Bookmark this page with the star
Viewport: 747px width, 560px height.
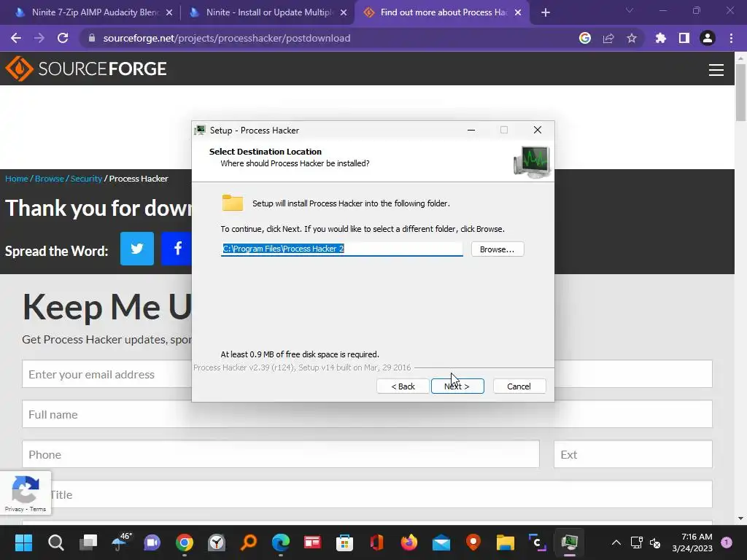tap(632, 38)
